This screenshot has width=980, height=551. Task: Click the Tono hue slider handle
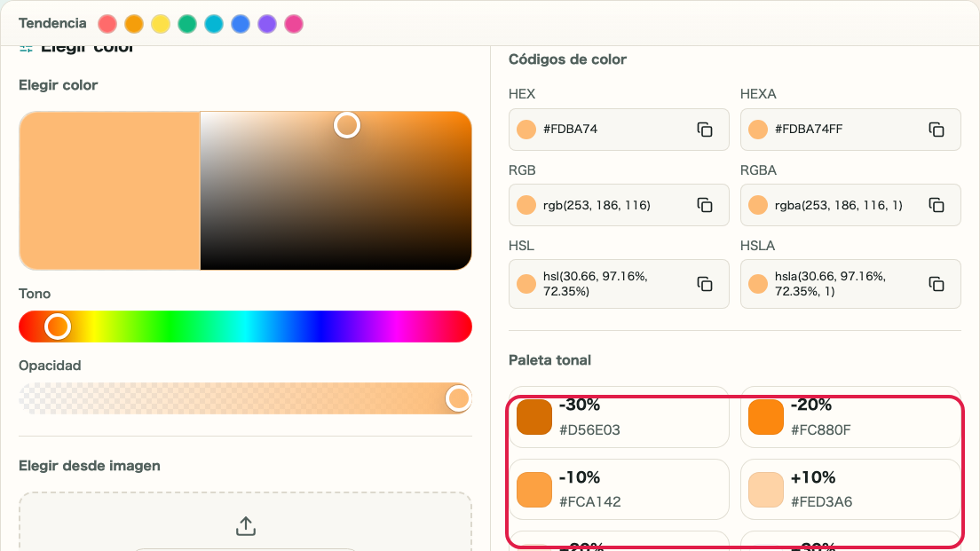pyautogui.click(x=58, y=327)
